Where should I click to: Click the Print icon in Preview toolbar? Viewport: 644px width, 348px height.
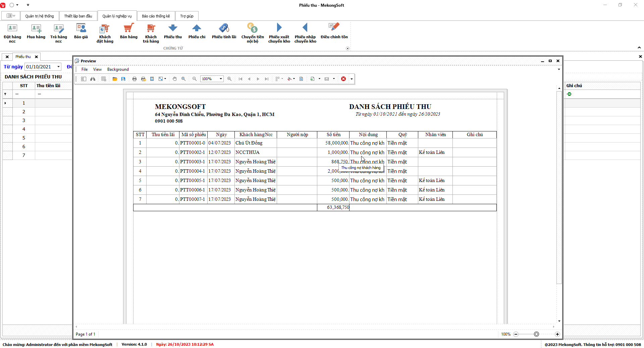coord(135,79)
